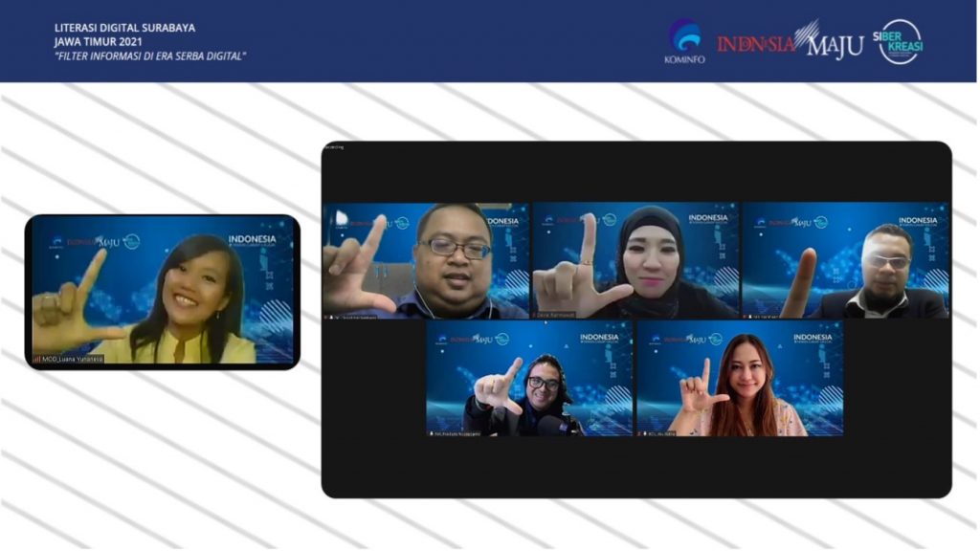Select the tile of the man with a microphone

(529, 378)
